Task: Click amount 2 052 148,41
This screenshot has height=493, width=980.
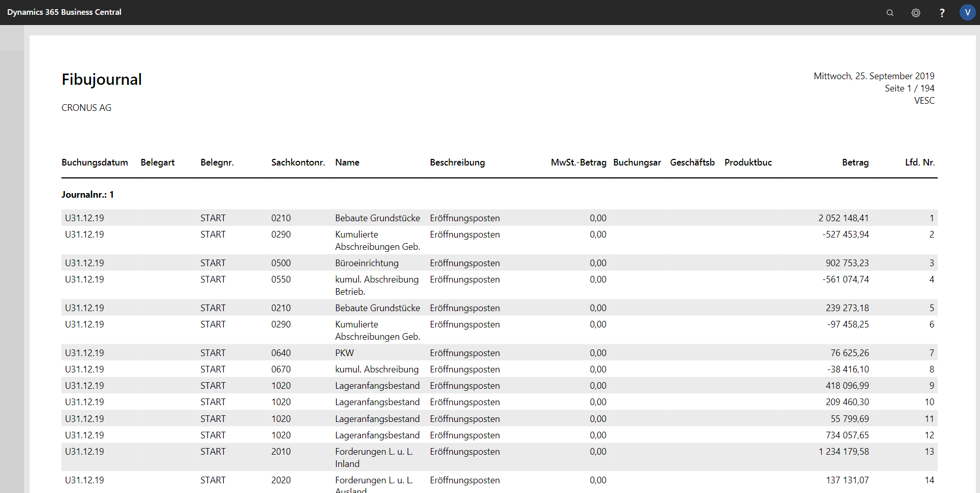Action: coord(844,218)
